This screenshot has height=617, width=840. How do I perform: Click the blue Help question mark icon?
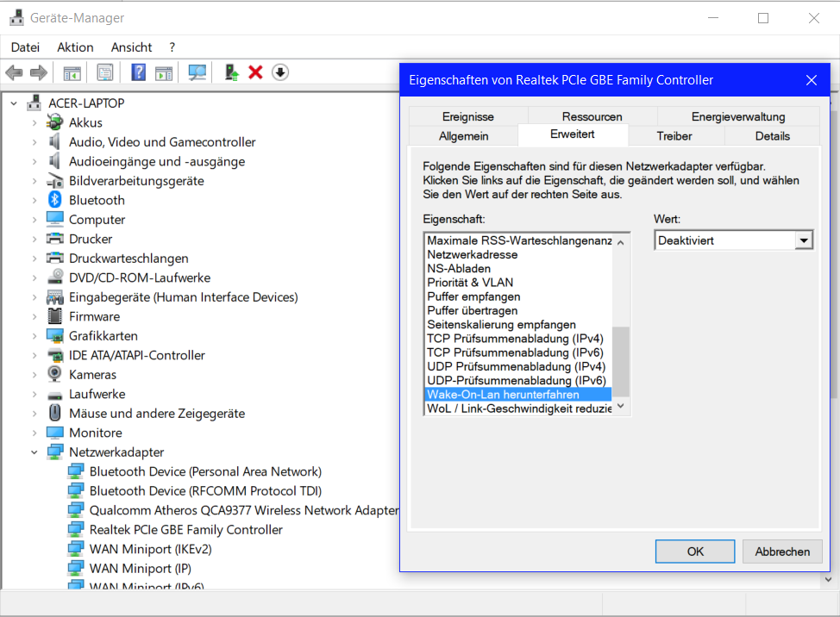click(x=138, y=72)
